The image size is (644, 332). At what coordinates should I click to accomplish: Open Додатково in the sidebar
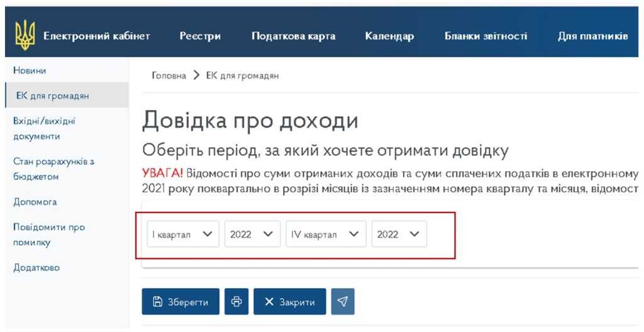tap(36, 267)
